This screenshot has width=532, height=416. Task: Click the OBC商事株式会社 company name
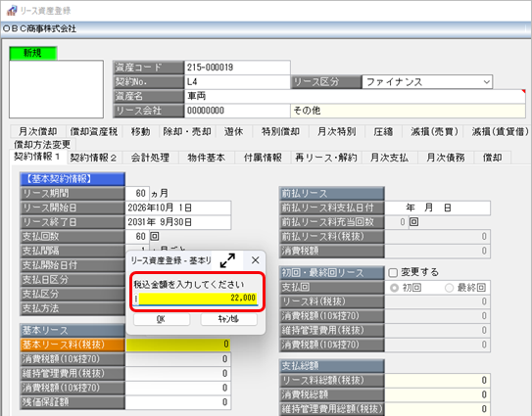(40, 28)
